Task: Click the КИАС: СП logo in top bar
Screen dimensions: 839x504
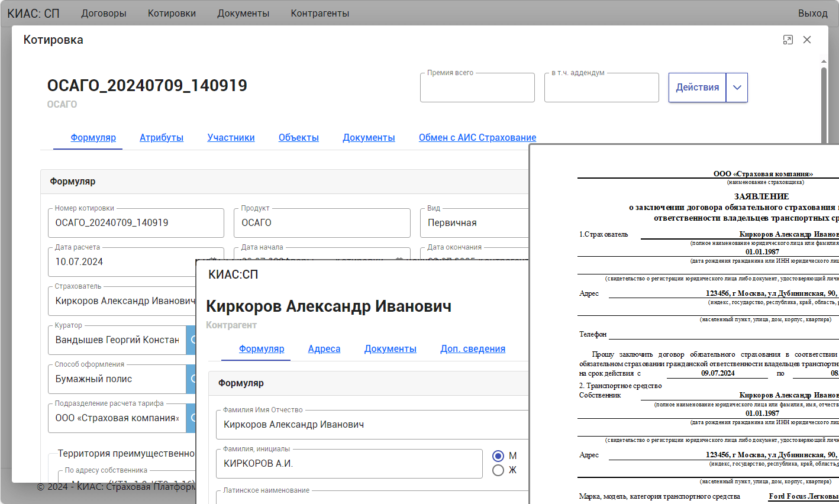Action: pos(34,13)
